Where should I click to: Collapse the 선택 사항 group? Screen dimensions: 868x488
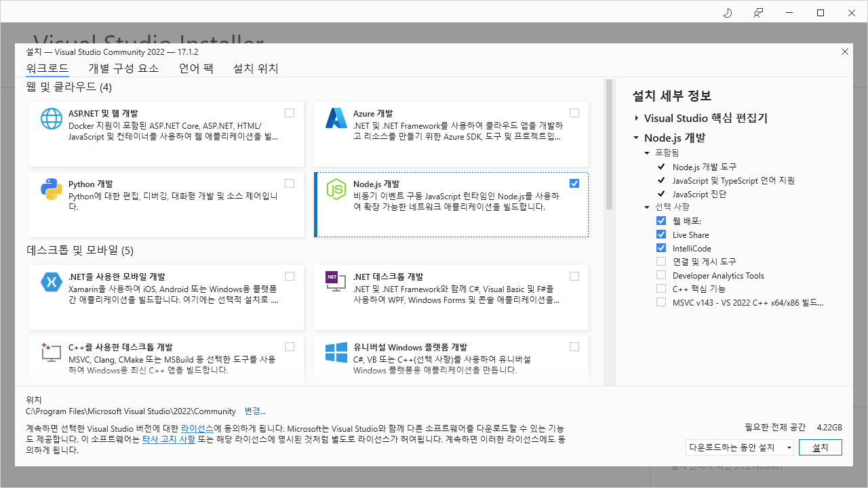[x=647, y=207]
